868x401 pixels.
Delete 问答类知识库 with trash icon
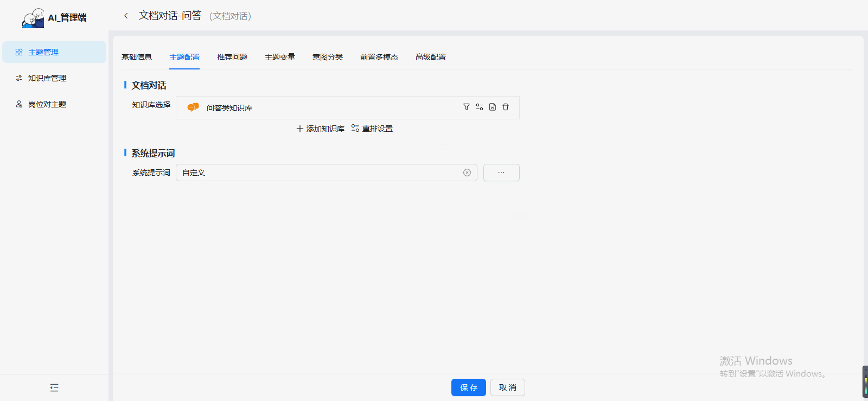tap(506, 107)
